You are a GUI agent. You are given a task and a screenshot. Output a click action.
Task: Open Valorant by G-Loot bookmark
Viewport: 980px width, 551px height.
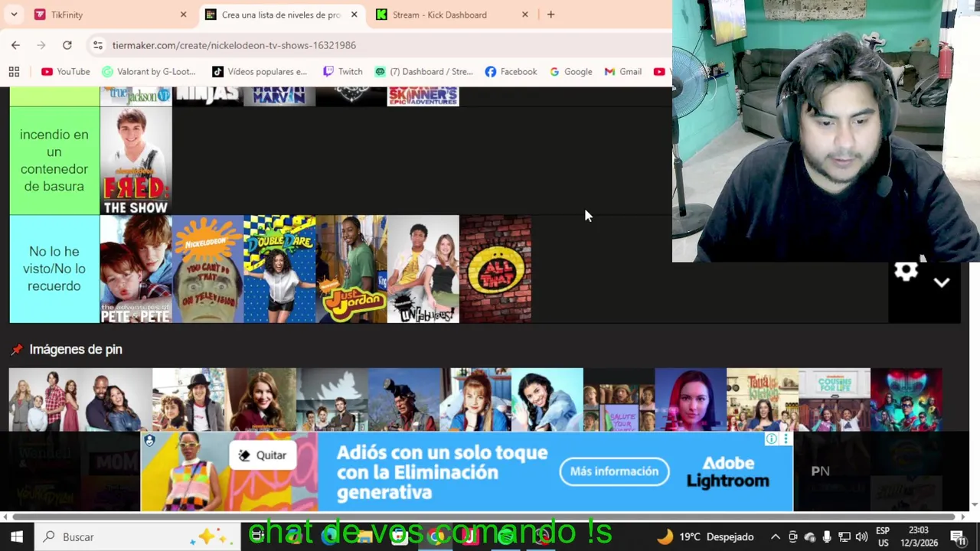[x=149, y=71]
